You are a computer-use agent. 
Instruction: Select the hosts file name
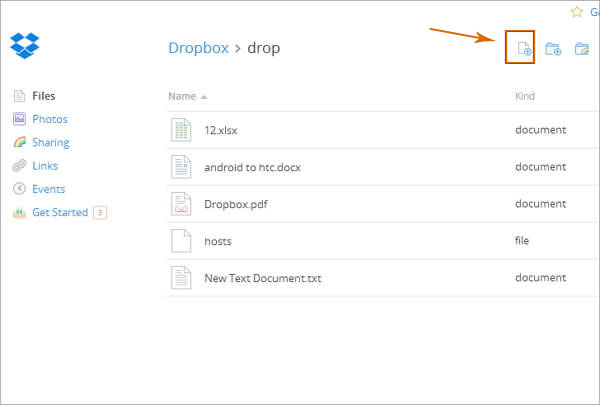(x=218, y=242)
